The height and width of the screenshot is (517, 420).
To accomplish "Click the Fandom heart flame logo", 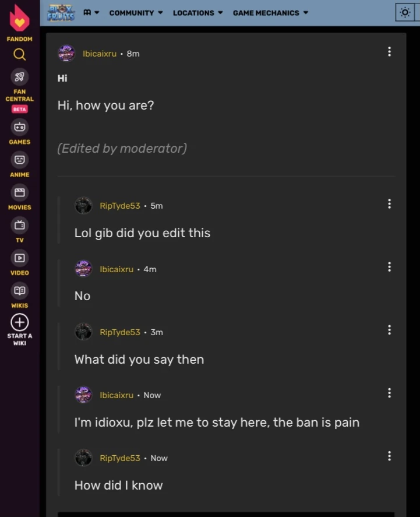I will (19, 18).
